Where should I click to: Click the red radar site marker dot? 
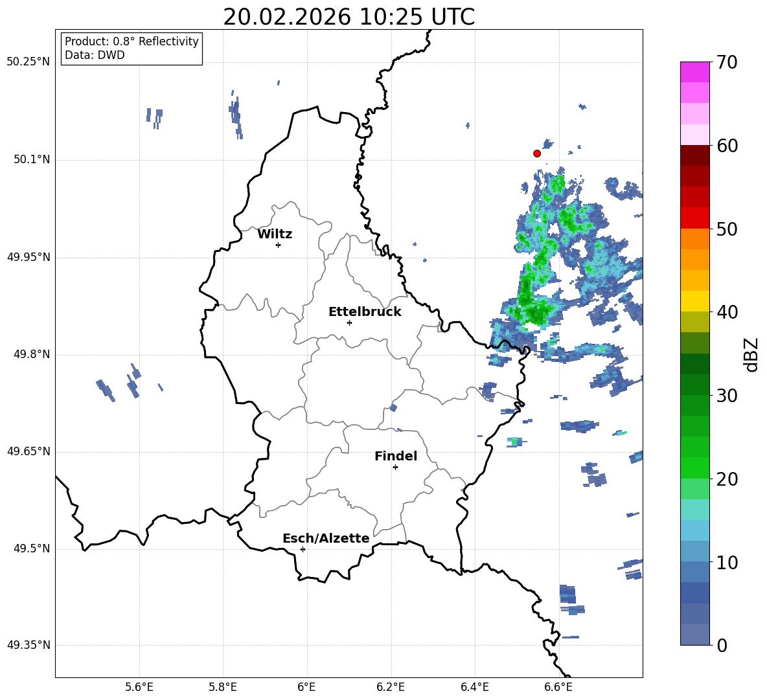coord(537,153)
